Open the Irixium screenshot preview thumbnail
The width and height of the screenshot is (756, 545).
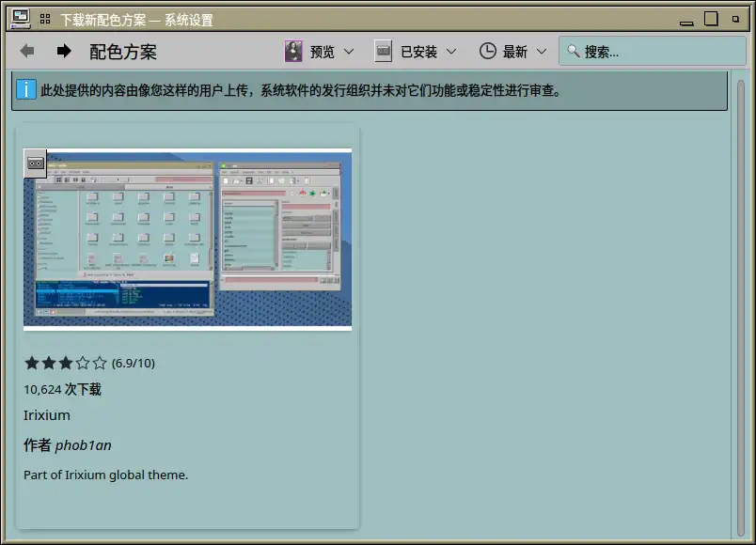(x=188, y=240)
